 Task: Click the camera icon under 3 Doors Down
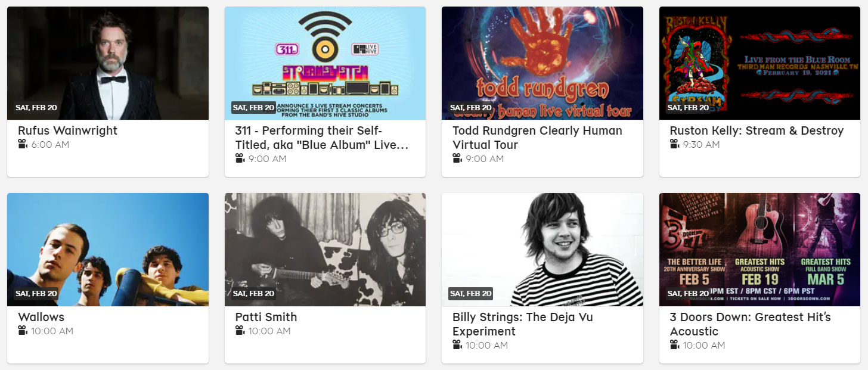[675, 345]
